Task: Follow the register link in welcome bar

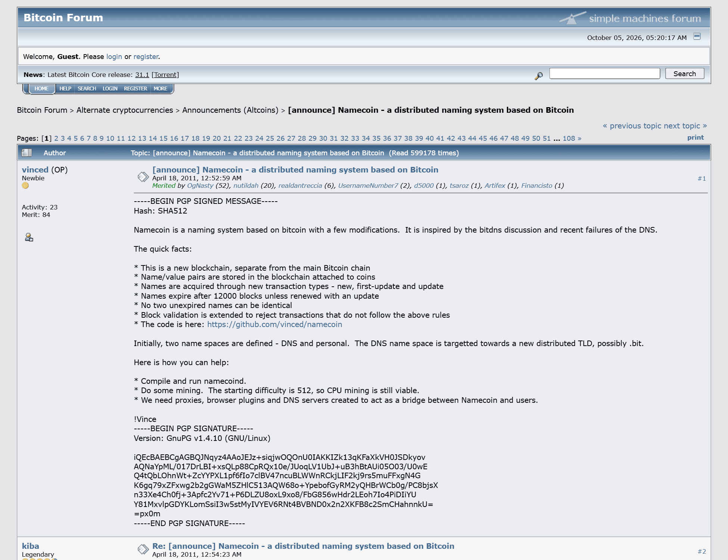Action: tap(146, 57)
